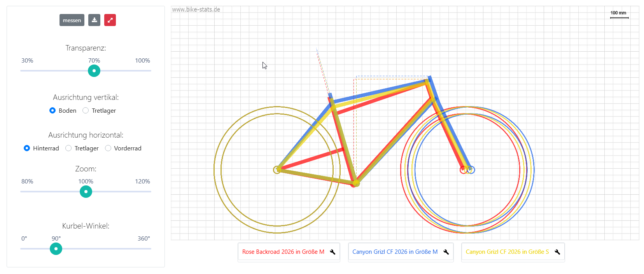The width and height of the screenshot is (644, 274).
Task: Click the Kurbel-Winkel slider handle
Action: pos(56,249)
